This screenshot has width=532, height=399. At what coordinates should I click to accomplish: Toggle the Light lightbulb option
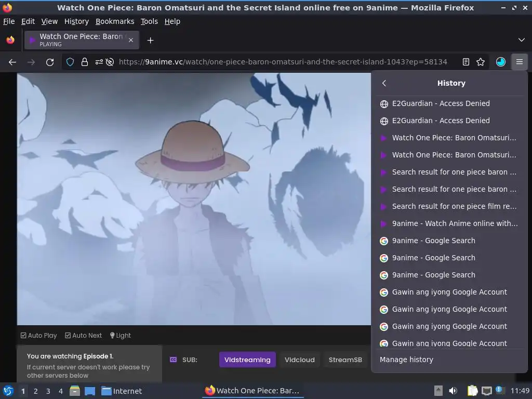point(120,335)
